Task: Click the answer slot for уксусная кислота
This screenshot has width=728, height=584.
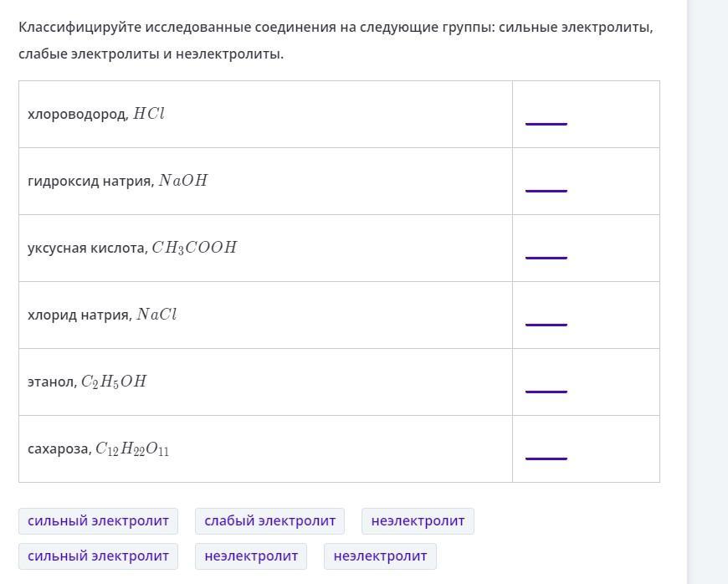Action: tap(546, 251)
